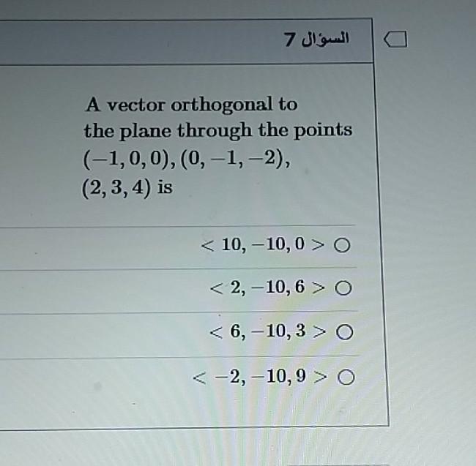Click the point (2, 3, 4)
This screenshot has width=476, height=466.
pyautogui.click(x=116, y=188)
